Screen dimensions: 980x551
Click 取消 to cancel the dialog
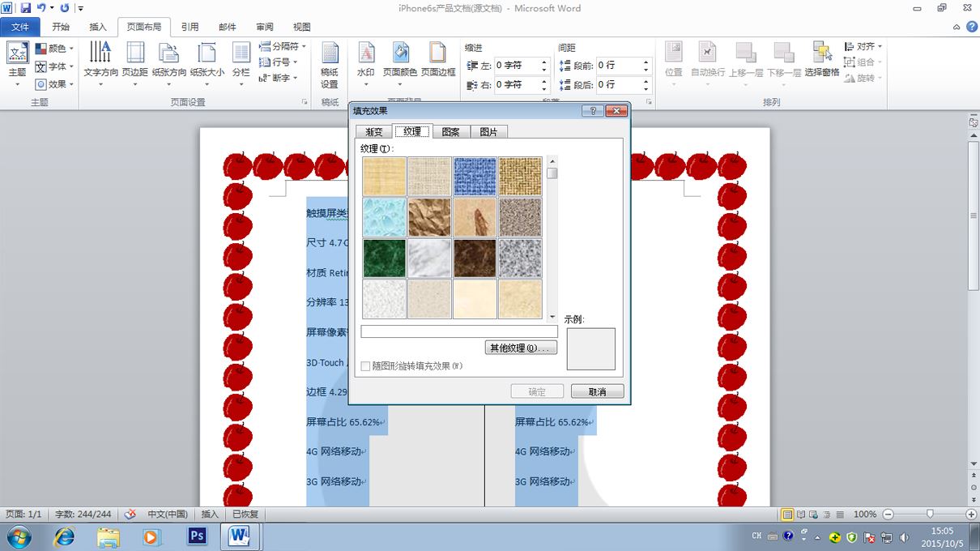coord(598,391)
